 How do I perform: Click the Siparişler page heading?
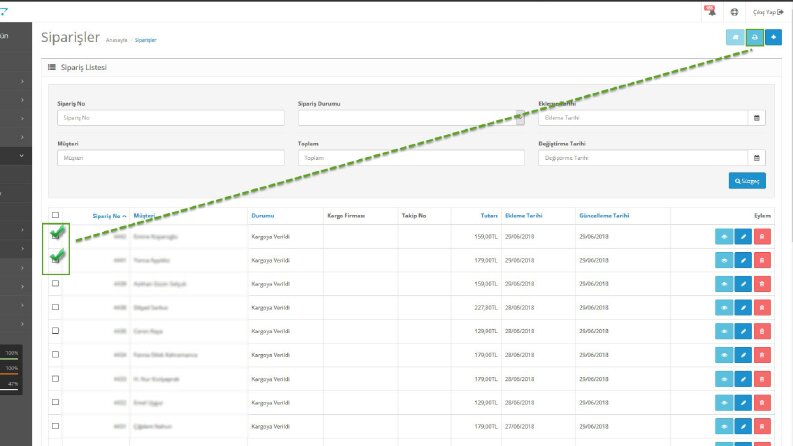70,37
